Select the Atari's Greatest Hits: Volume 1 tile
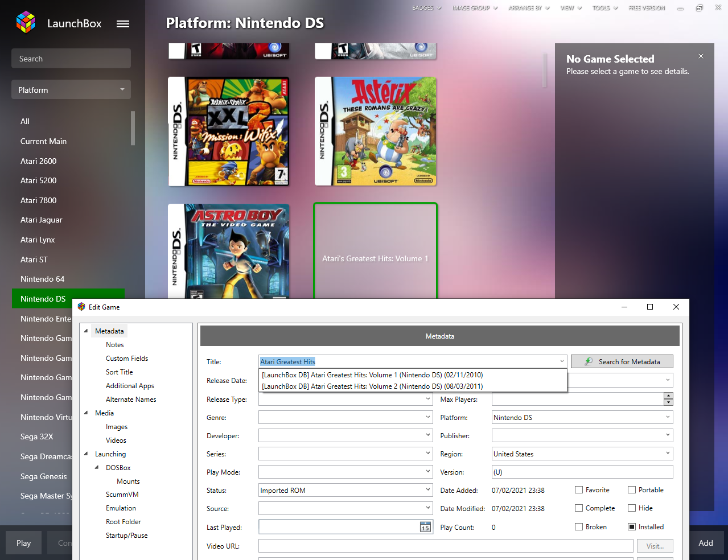This screenshot has height=560, width=728. (375, 251)
